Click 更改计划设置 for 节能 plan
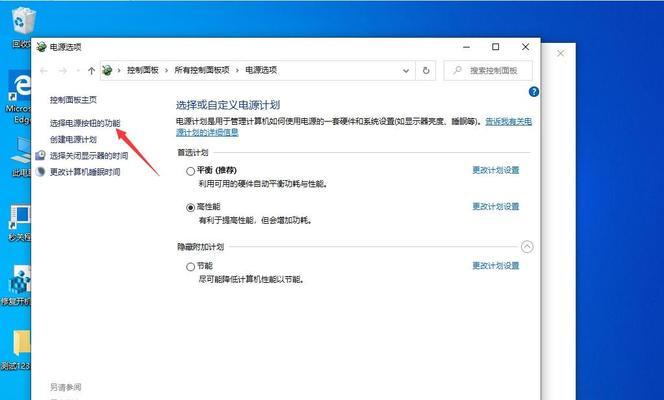Image resolution: width=664 pixels, height=400 pixels. tap(495, 266)
